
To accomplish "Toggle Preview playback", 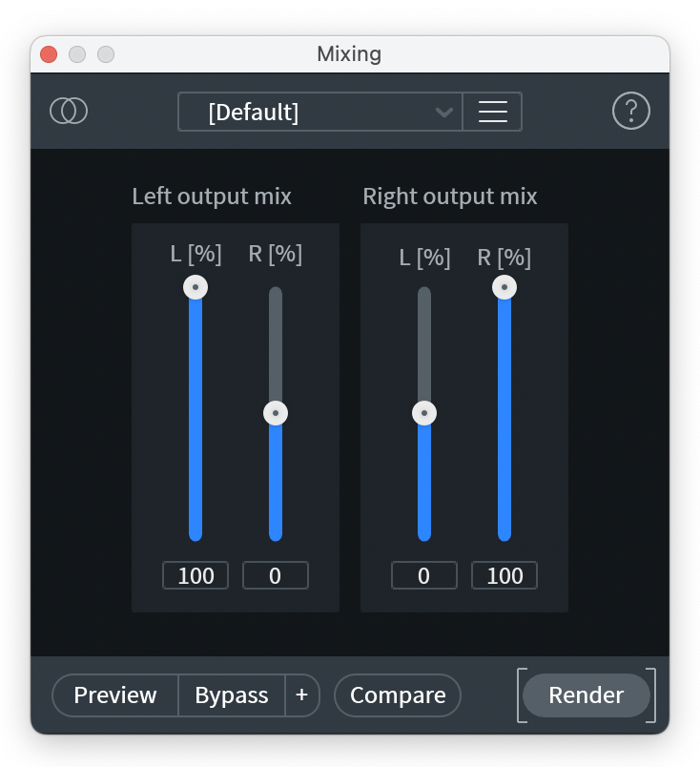I will (x=115, y=695).
